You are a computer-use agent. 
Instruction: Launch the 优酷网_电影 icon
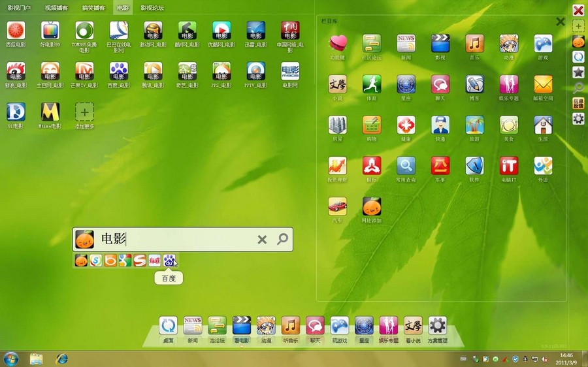pos(221,30)
